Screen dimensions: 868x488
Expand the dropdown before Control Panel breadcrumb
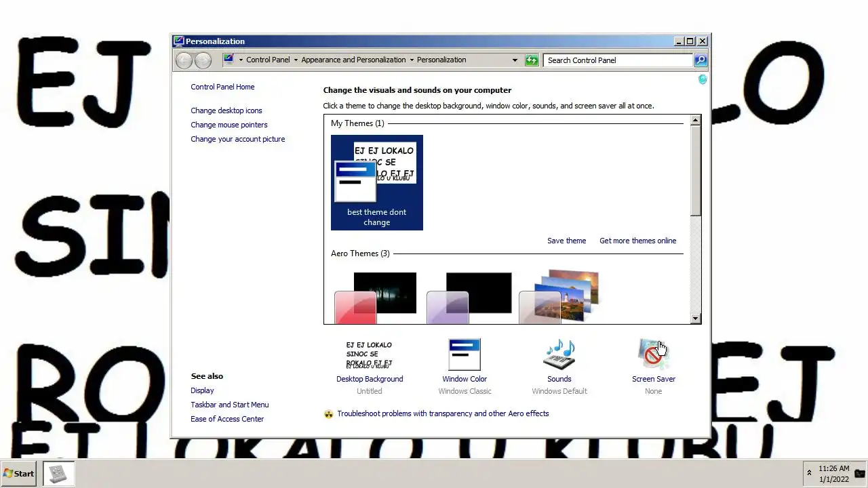coord(241,60)
